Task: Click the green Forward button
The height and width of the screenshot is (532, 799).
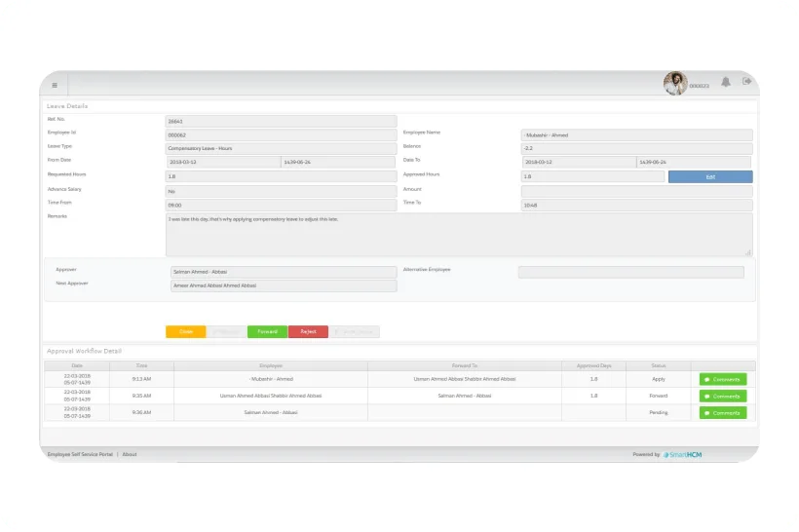Action: click(267, 331)
